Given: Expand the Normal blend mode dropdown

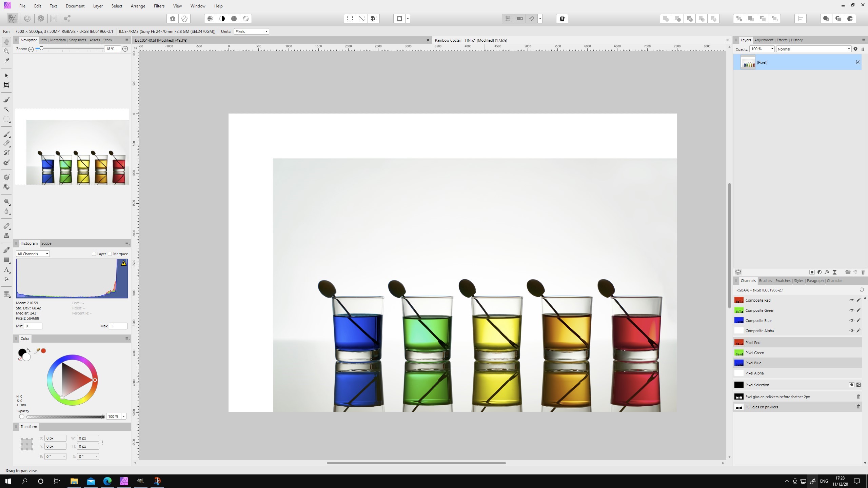Looking at the screenshot, I should click(813, 49).
